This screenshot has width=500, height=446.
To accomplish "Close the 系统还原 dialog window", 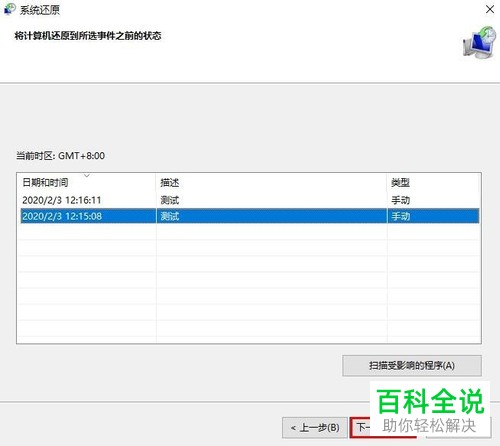I will coord(490,9).
